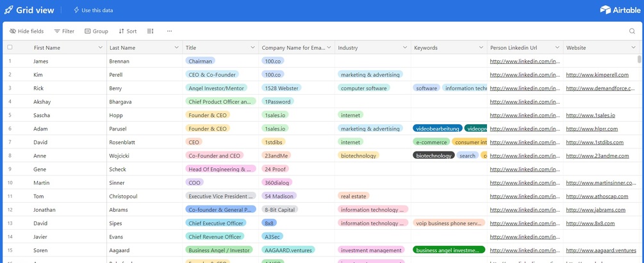Open website link www.jabrams.com
644x263 pixels.
click(595, 210)
